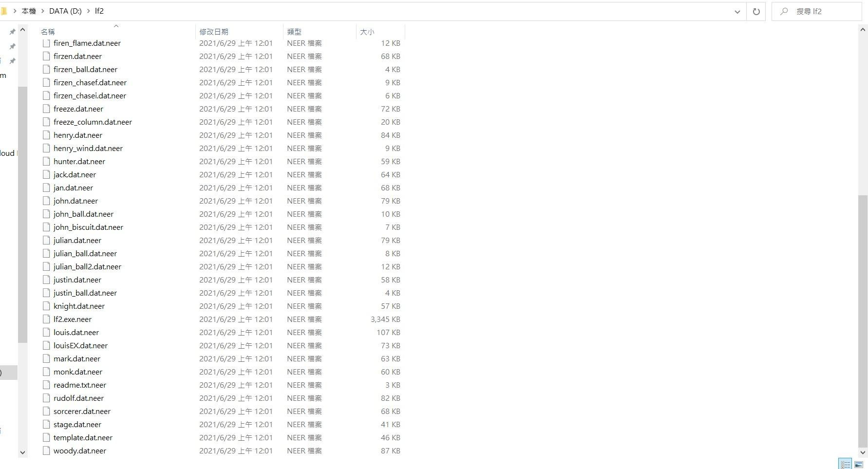This screenshot has width=868, height=469.
Task: Sort files by 名稱 column header
Action: 48,32
